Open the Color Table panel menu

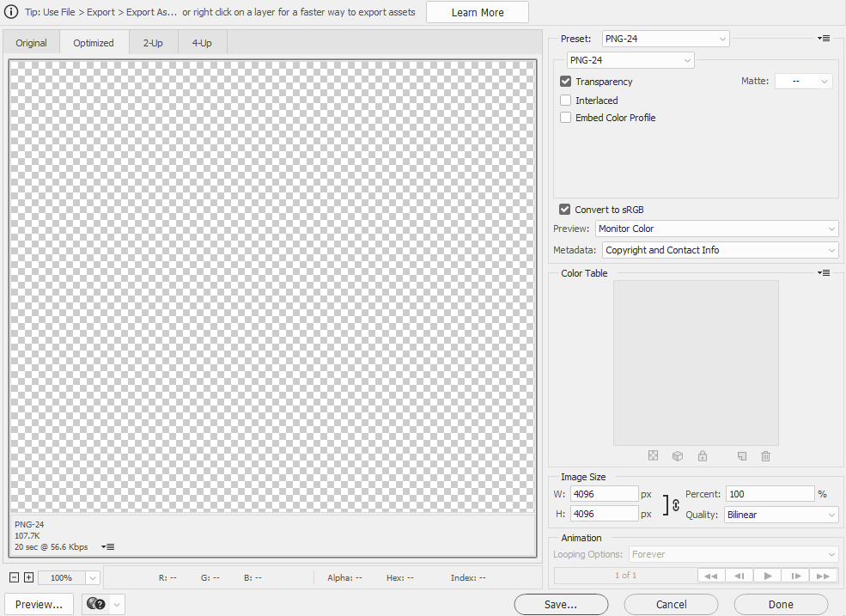coord(824,272)
